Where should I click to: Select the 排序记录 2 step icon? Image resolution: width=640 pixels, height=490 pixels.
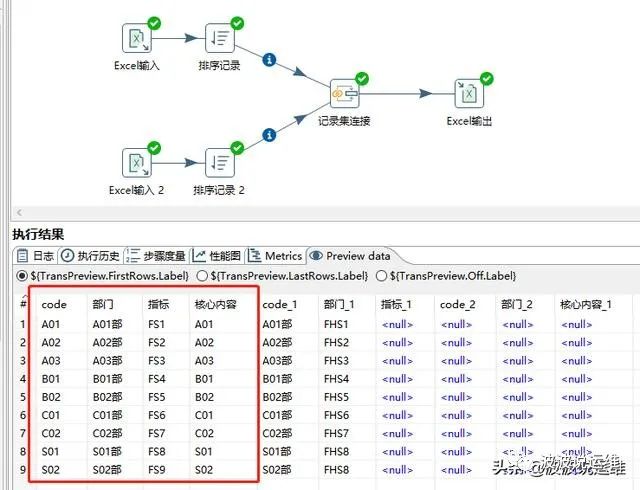[220, 163]
